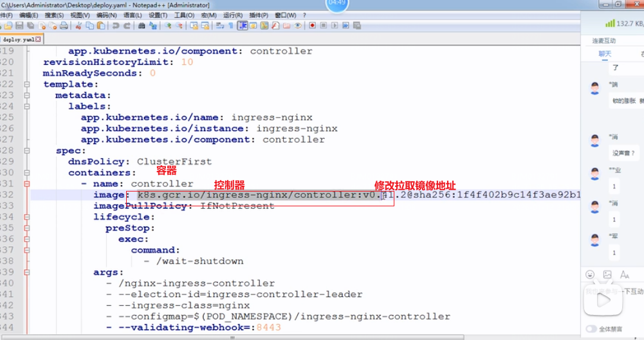Image resolution: width=644 pixels, height=340 pixels.
Task: Open the Document Map toolbar icon
Action: click(264, 26)
